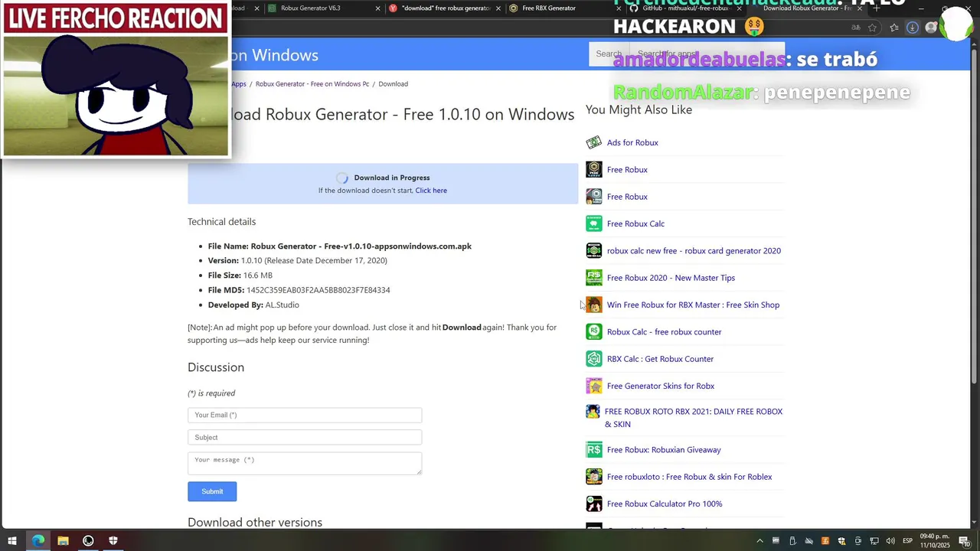The height and width of the screenshot is (551, 980).
Task: Open Windows Security shield in taskbar
Action: click(113, 541)
